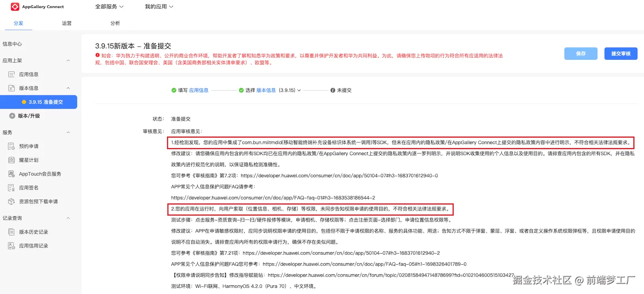Open 资源包预下载申请 in the sidebar
Screen dimensions: 644x294
pos(38,202)
